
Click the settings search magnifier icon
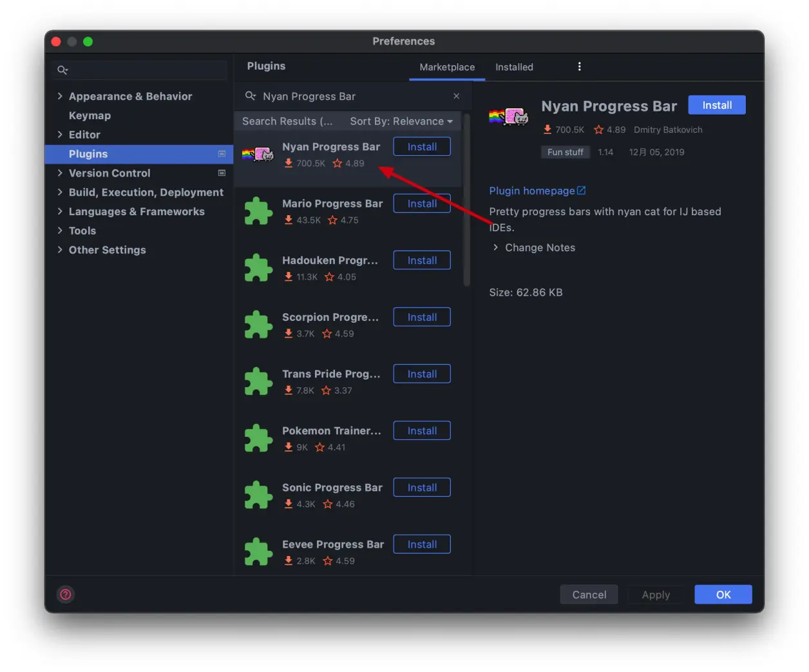(62, 70)
